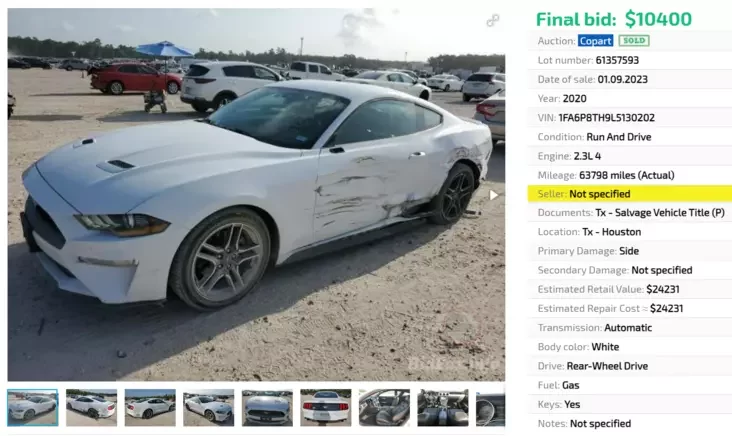This screenshot has width=732, height=436.
Task: Click the VIN number 1FA6P8TH9L5130202
Action: coord(606,118)
